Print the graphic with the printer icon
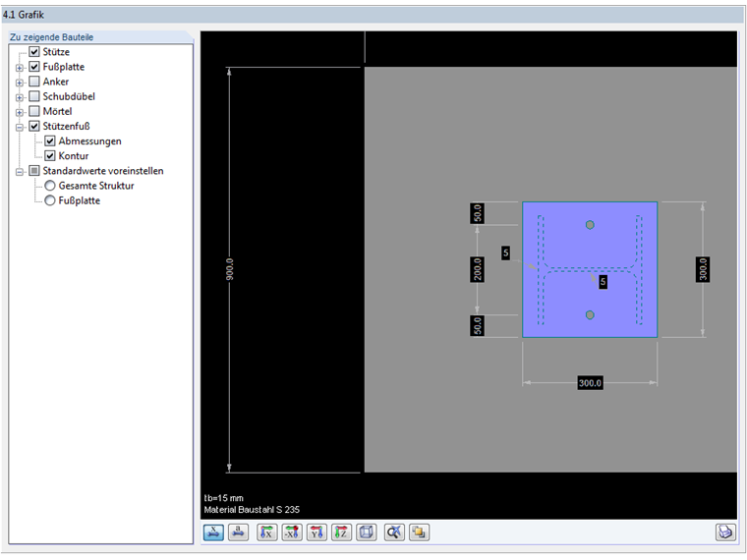 coord(725,532)
